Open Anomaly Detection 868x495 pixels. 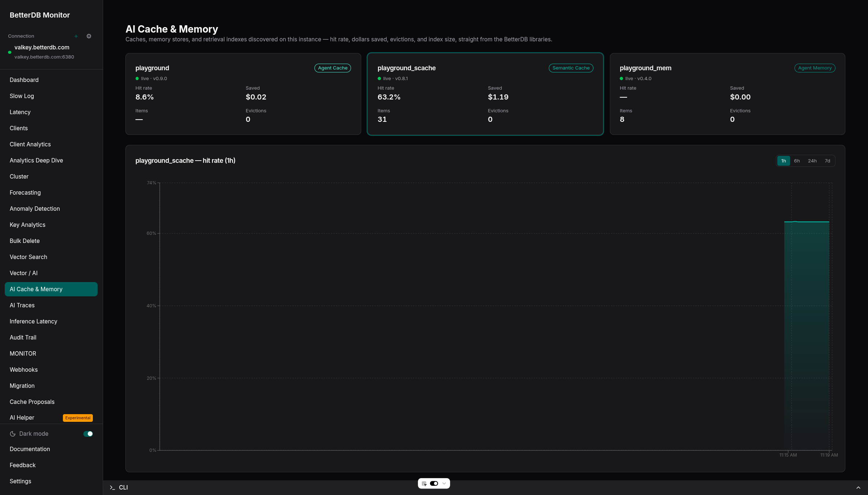(51, 209)
